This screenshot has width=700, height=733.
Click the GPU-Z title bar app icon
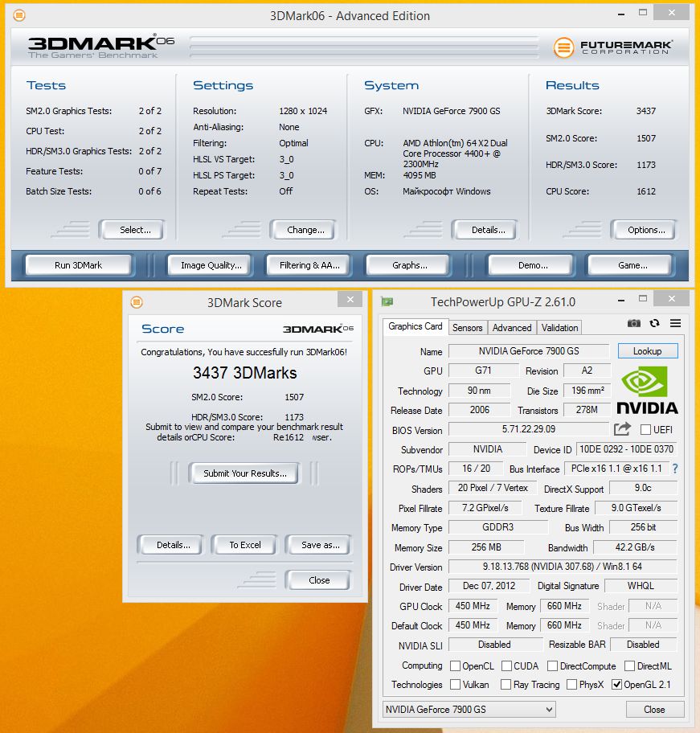(387, 302)
